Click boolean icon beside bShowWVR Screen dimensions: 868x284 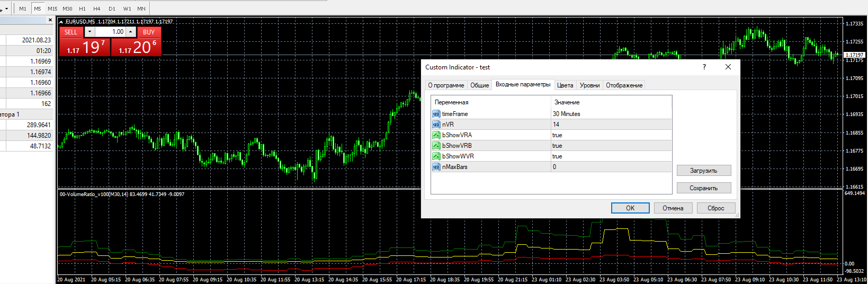tap(436, 156)
